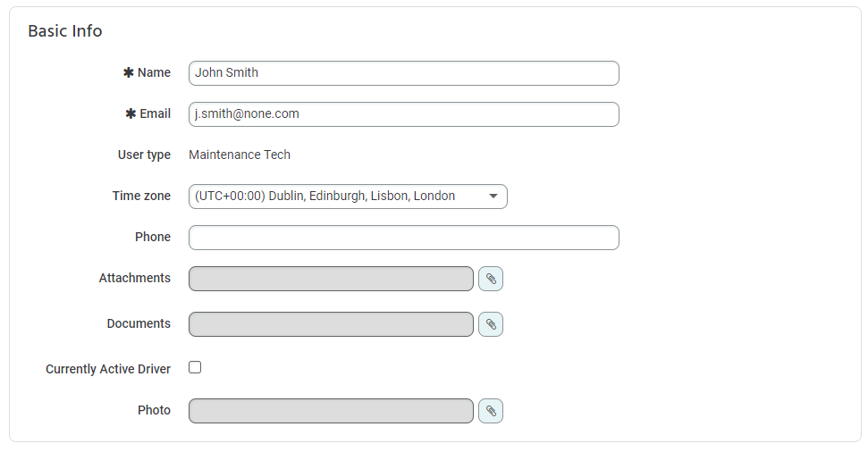Click the Basic Info section heading
Screen dimensions: 868x452
(x=65, y=31)
